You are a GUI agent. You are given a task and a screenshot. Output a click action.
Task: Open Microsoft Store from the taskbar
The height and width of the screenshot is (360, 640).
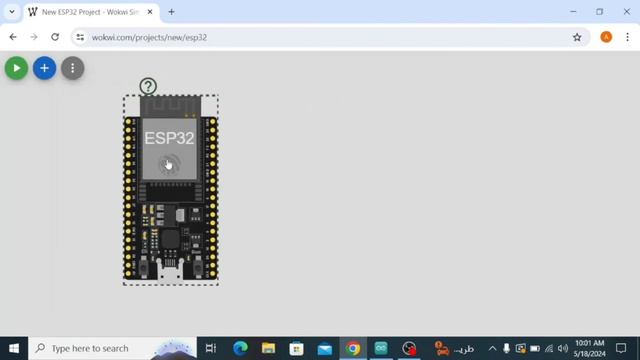point(297,348)
